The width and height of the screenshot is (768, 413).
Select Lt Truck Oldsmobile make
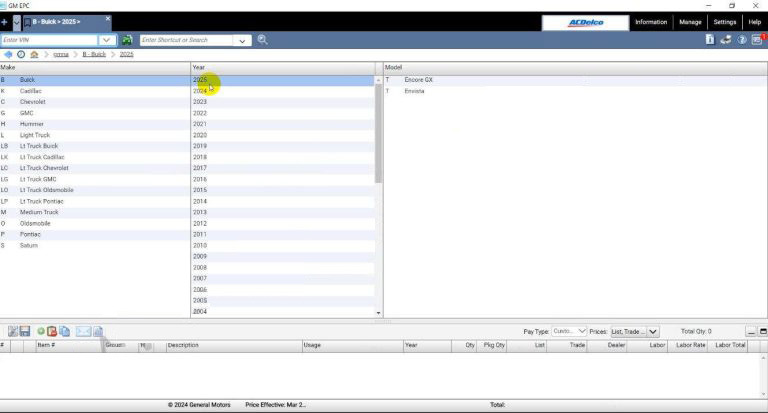[95, 190]
